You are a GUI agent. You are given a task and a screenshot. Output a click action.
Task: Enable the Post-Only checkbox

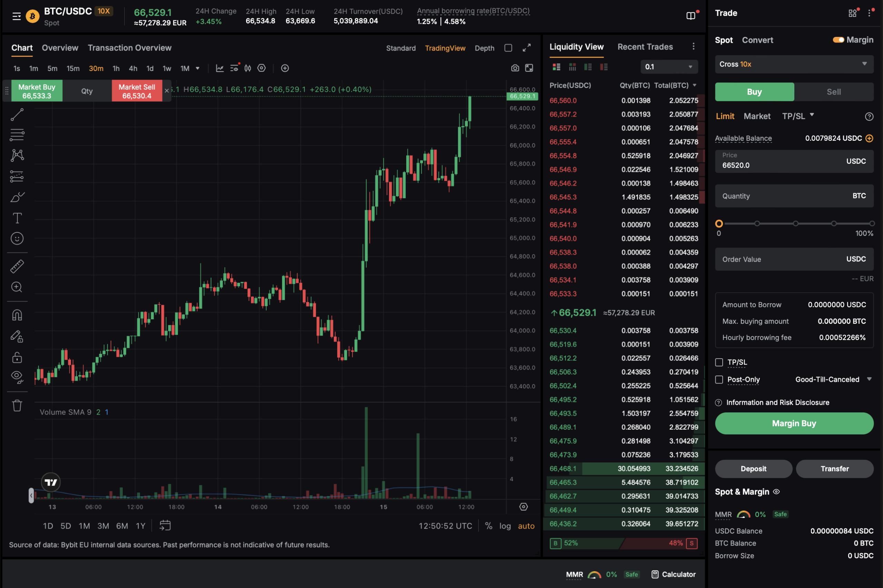[719, 379]
